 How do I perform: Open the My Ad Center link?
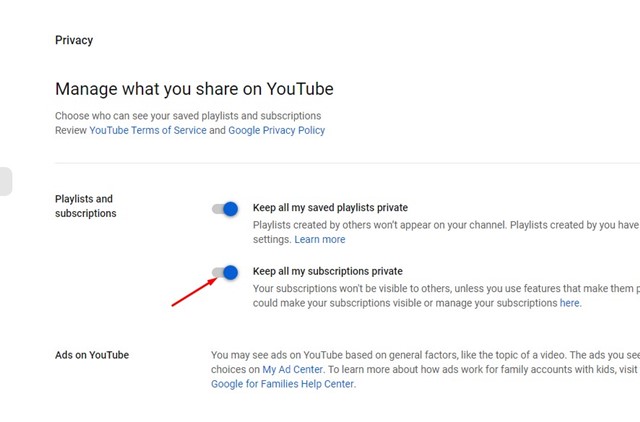[x=295, y=369]
